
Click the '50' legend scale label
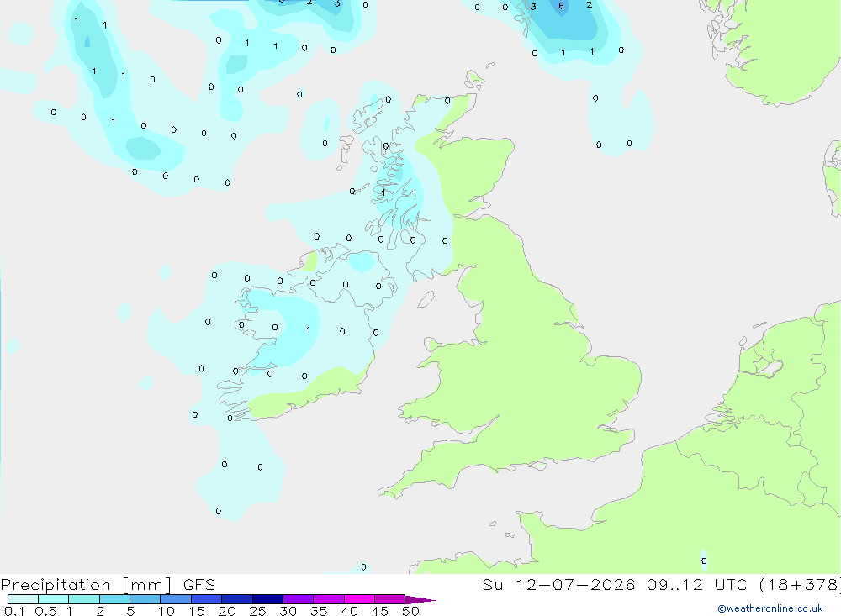coord(410,611)
